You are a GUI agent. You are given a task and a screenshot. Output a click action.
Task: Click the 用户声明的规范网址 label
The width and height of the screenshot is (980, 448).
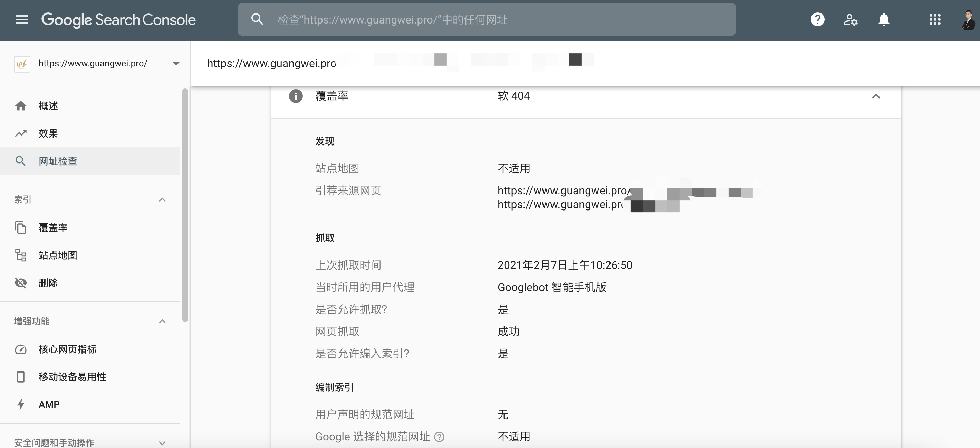[x=364, y=414]
